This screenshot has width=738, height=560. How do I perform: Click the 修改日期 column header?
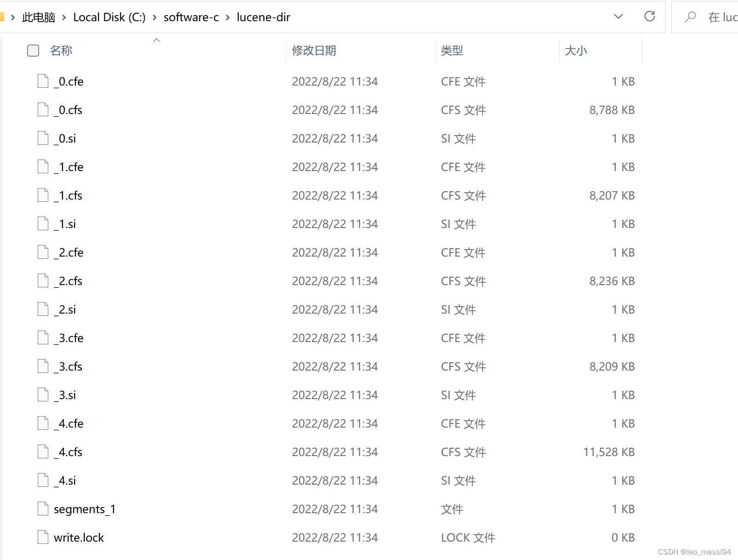[314, 51]
